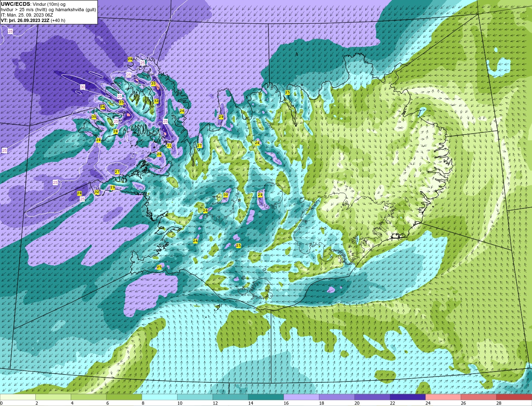Pick the 12–14 teal legend swatch

231,397
